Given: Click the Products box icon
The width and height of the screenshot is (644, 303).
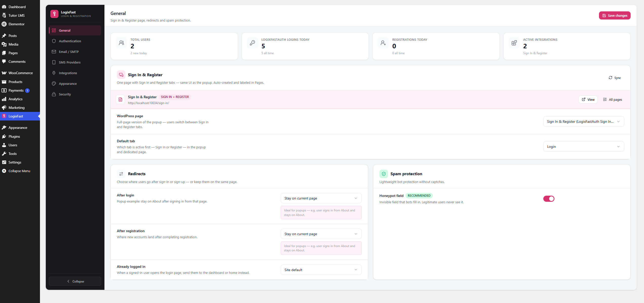Looking at the screenshot, I should [4, 82].
